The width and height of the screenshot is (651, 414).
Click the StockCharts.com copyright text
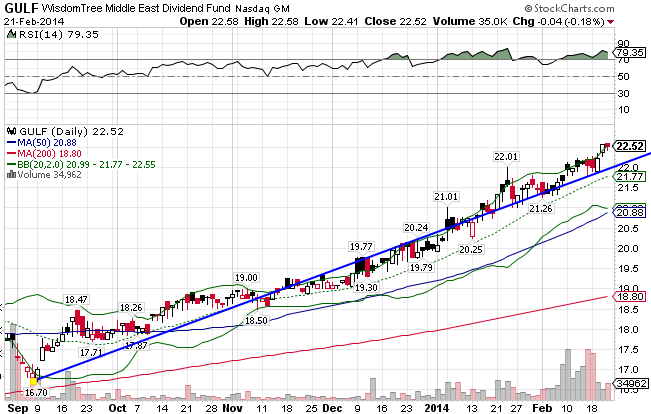(569, 8)
